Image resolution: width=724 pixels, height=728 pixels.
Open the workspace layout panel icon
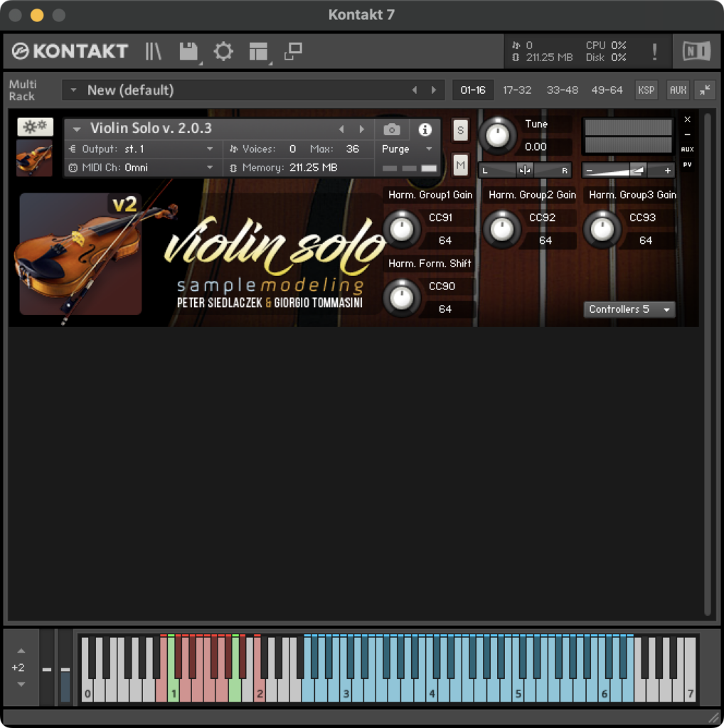click(258, 51)
